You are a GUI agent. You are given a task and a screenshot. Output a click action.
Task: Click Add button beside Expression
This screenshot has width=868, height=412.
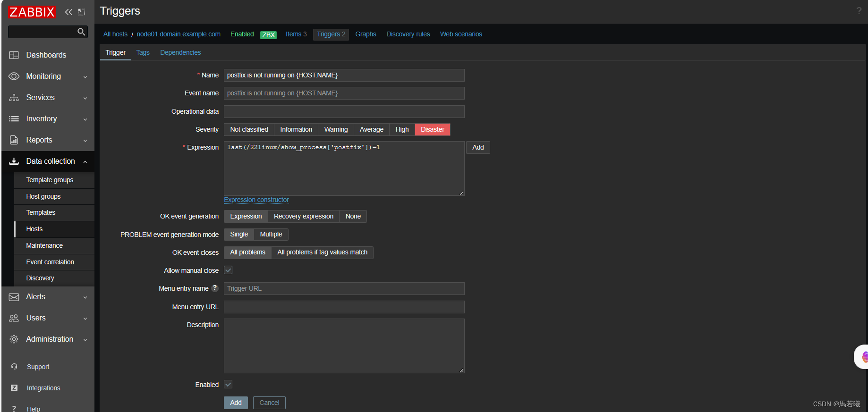coord(478,148)
